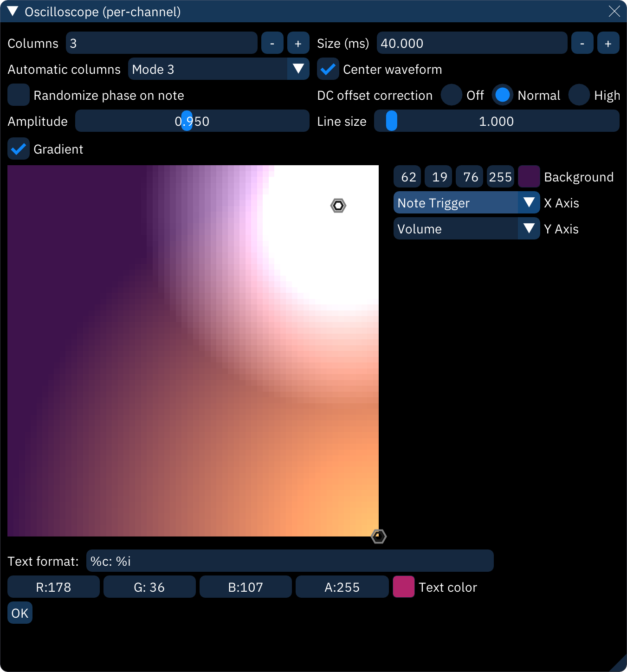The width and height of the screenshot is (627, 672).
Task: Enable Randomize phase on note
Action: click(19, 95)
